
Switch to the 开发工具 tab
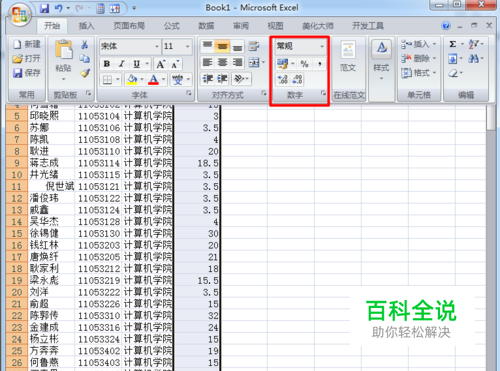click(x=368, y=26)
